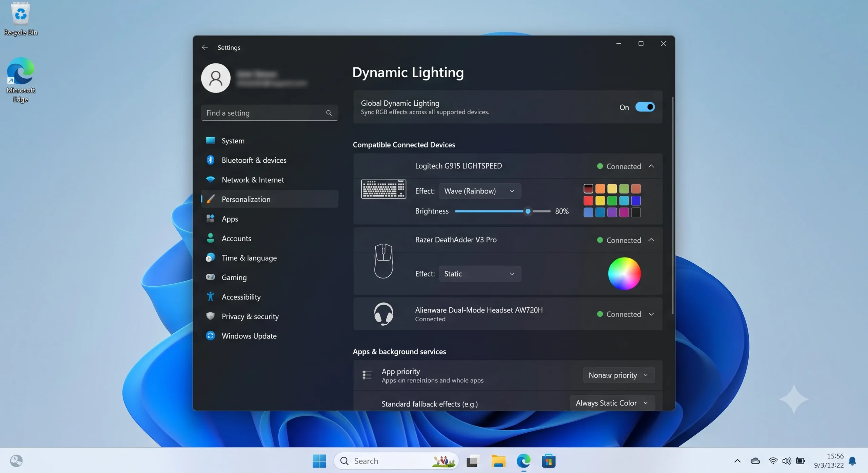
Task: Expand the Alienware AW720H headset section
Action: (x=651, y=314)
